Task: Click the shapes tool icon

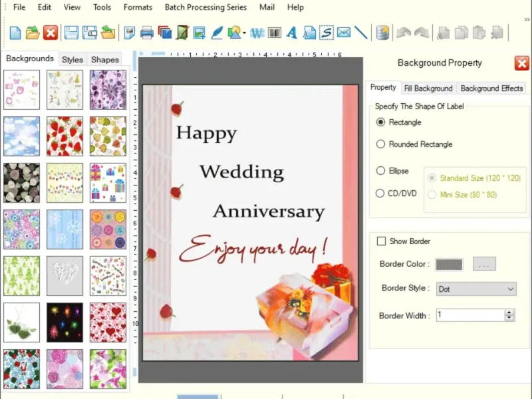Action: point(235,33)
